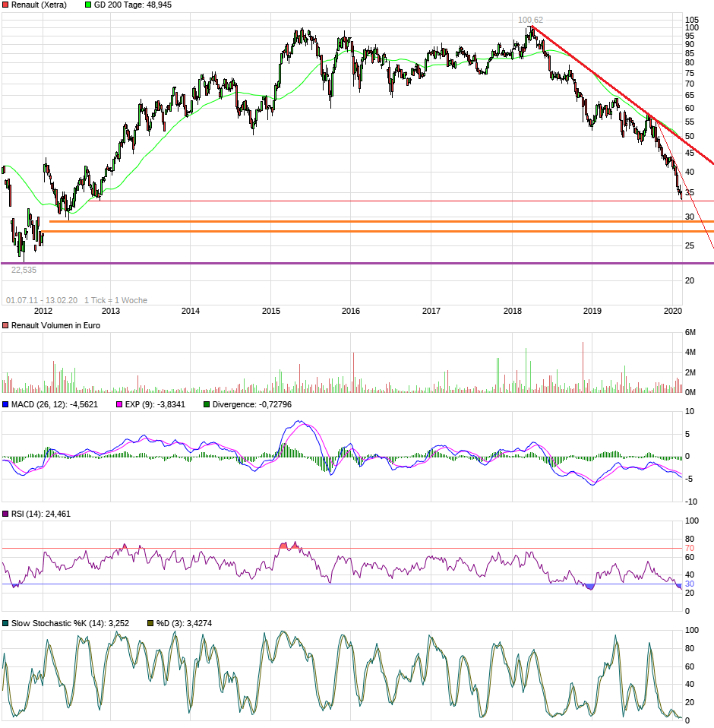This screenshot has width=714, height=728.
Task: Click the 'Renault Volumen in Euro' label
Action: click(55, 325)
